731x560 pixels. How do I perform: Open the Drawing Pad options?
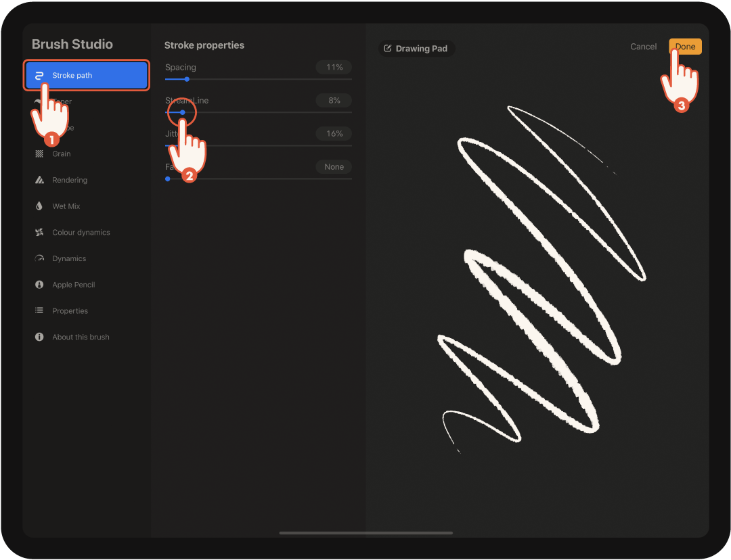tap(416, 48)
